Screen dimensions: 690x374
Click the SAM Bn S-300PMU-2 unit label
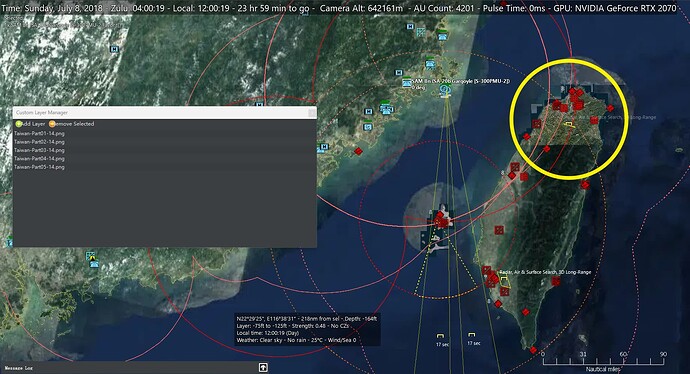point(461,81)
